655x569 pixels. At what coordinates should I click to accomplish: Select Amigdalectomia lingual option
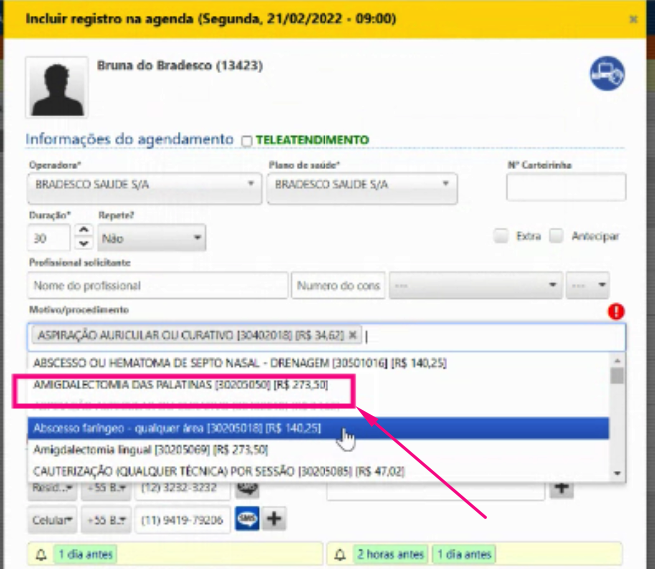tap(318, 450)
